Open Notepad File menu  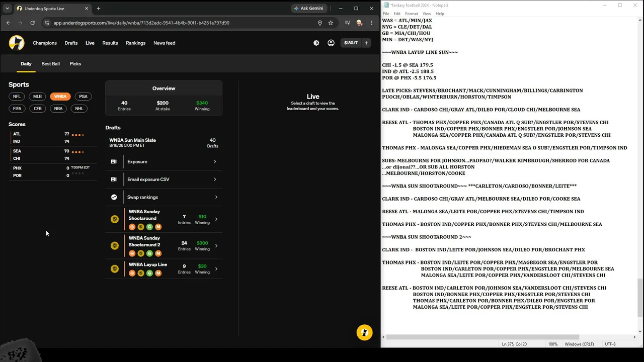pos(386,14)
